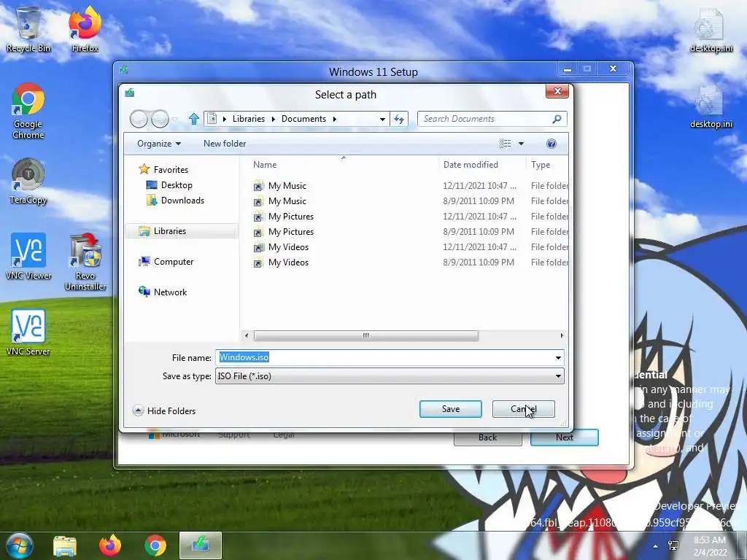Open File Explorer from the taskbar
This screenshot has height=560, width=747.
point(65,545)
